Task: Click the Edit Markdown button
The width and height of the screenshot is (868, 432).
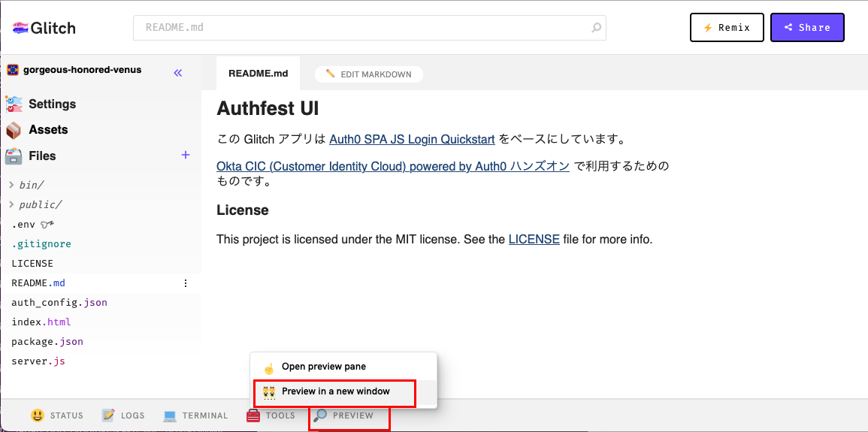Action: (369, 74)
